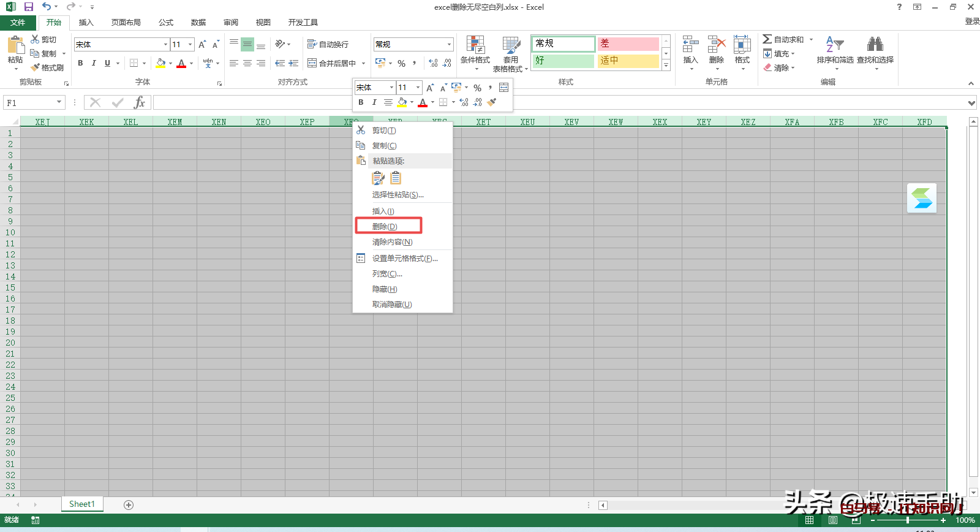Click the Merge and Center icon
Viewport: 980px width, 532px height.
point(312,63)
